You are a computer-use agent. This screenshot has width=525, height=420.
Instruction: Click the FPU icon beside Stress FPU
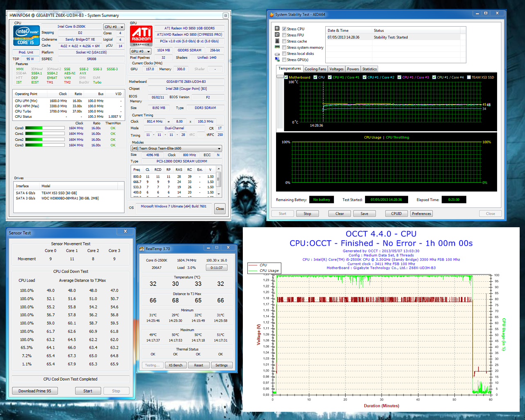(x=277, y=35)
